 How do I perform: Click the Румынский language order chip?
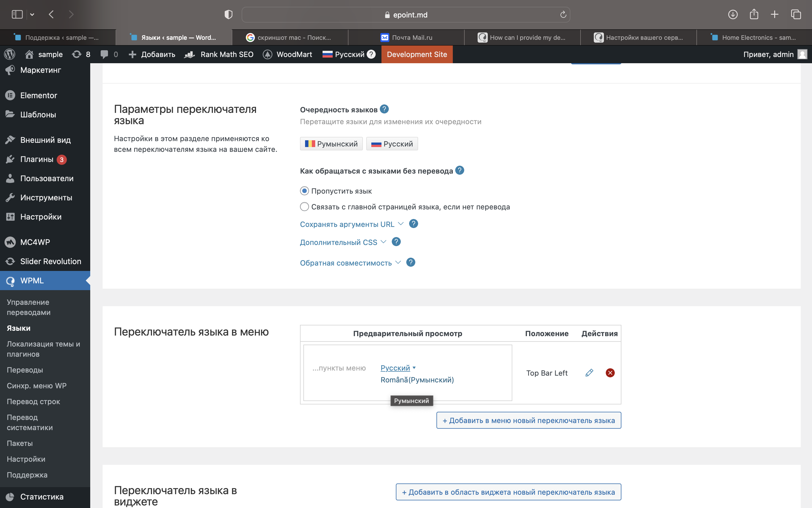click(331, 144)
